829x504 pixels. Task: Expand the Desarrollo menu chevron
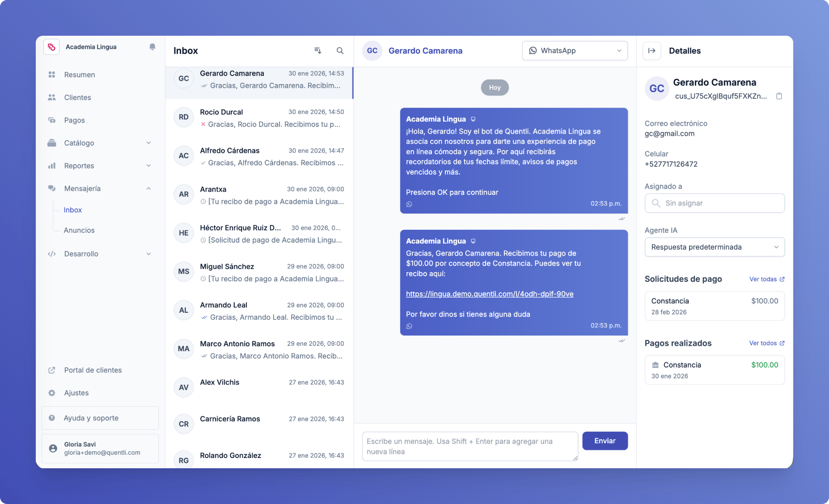(x=149, y=254)
